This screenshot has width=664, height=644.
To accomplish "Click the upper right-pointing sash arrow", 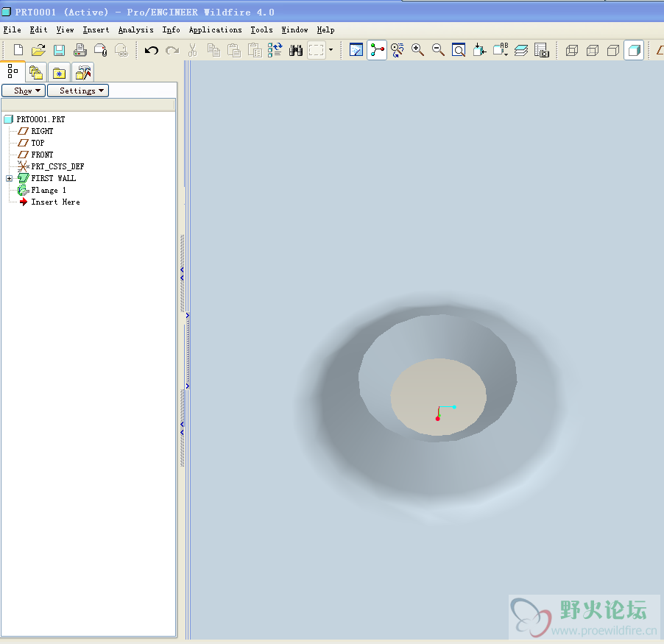I will (187, 316).
